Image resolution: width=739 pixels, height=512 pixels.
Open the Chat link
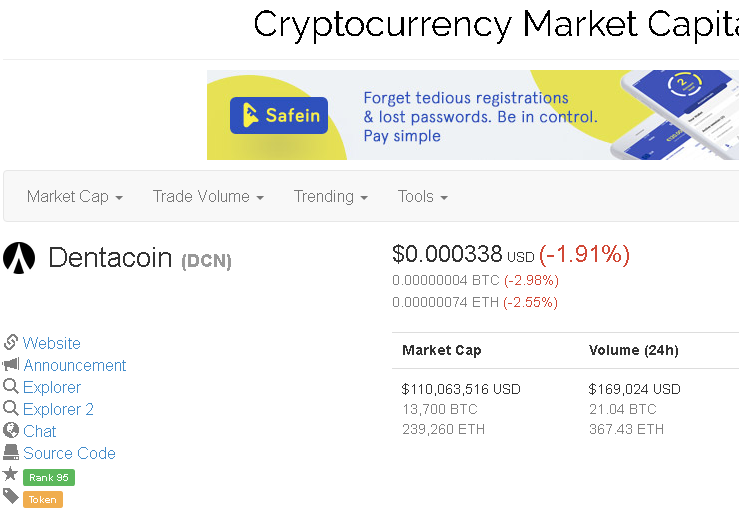(40, 431)
